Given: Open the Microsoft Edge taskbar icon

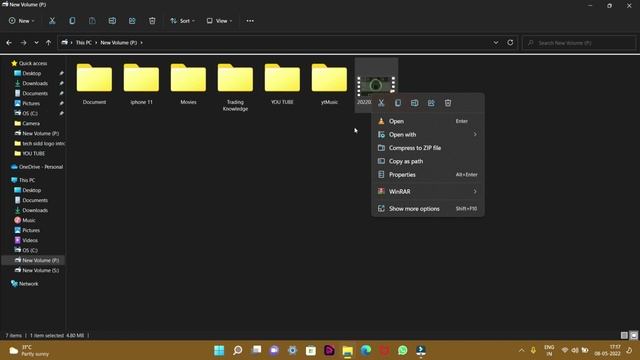Looking at the screenshot, I should (366, 350).
